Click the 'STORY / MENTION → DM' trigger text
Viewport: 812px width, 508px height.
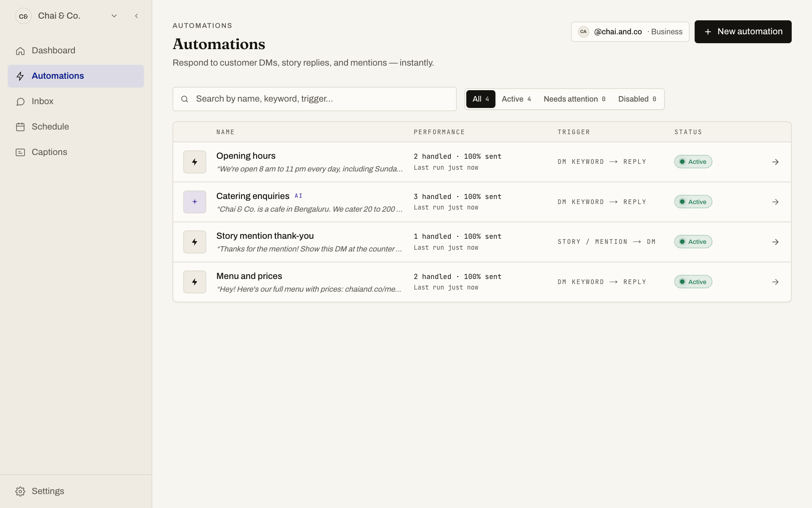(606, 242)
